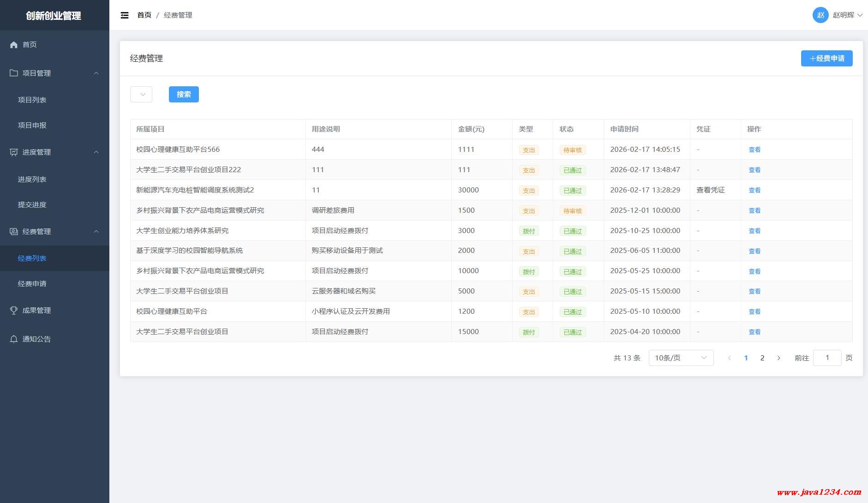Click the 搜索 button
The image size is (868, 503).
click(184, 95)
